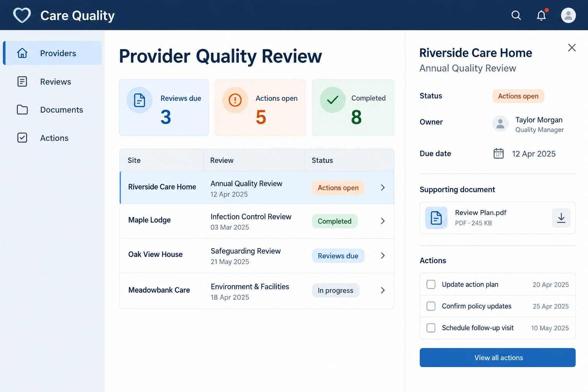The width and height of the screenshot is (588, 392).
Task: Click the due date calendar icon
Action: pyautogui.click(x=498, y=154)
